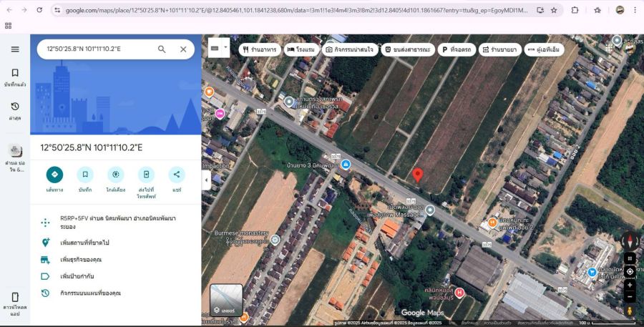Clear the search box with X
Viewport: 644px width, 327px height.
pos(183,49)
